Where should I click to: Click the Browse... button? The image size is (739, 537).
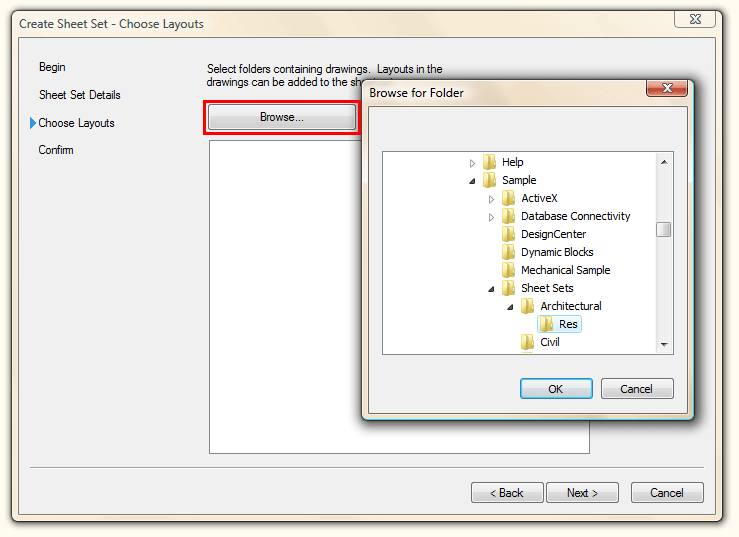click(282, 117)
